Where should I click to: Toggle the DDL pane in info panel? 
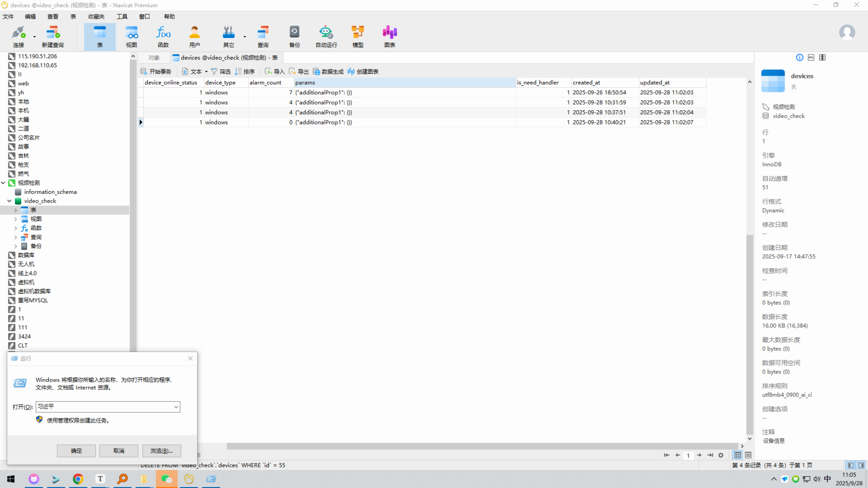point(811,57)
